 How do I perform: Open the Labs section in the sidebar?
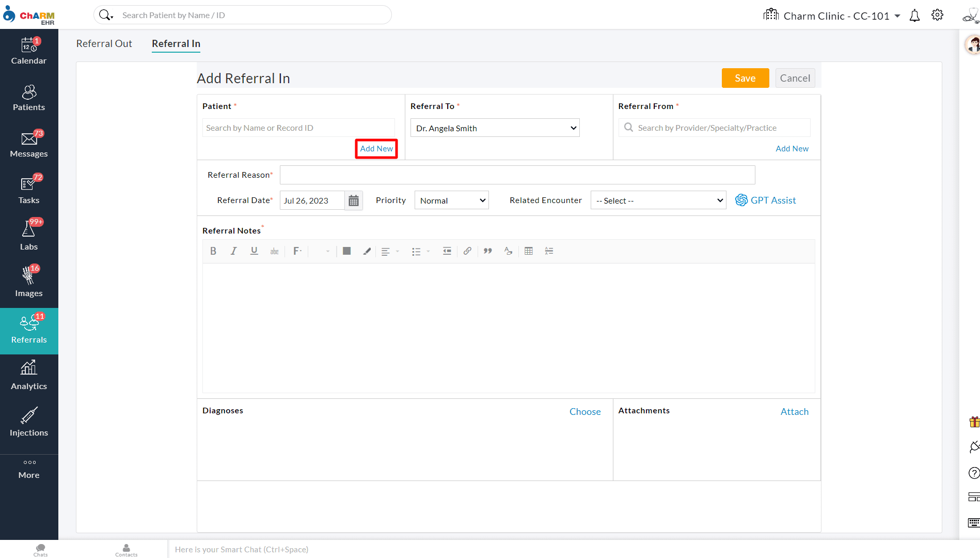pyautogui.click(x=28, y=234)
